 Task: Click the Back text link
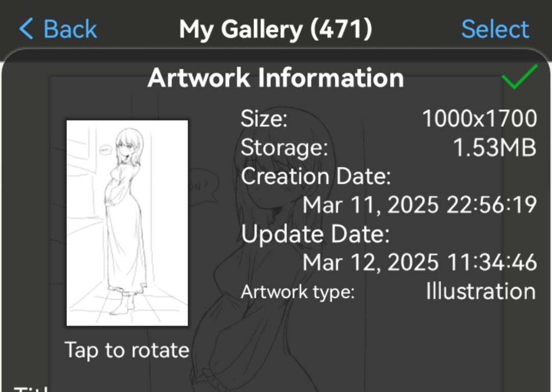click(70, 29)
